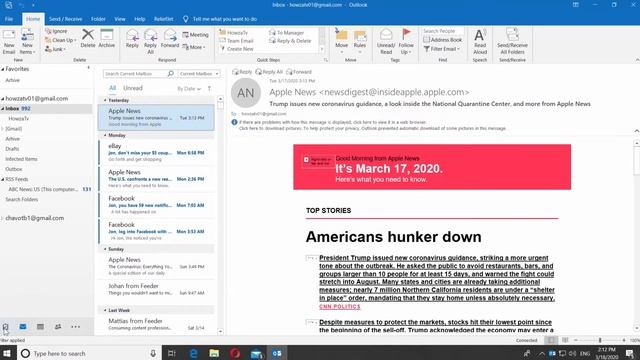Choose the Team Email quick step

coord(237,41)
